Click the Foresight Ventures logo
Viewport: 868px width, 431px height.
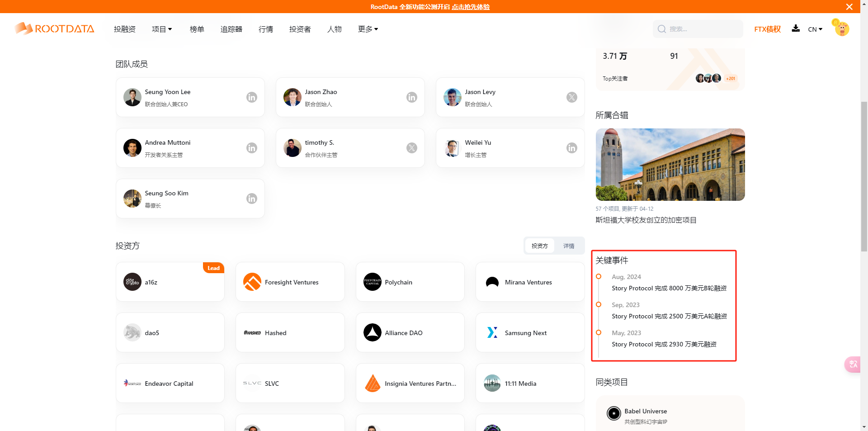pyautogui.click(x=252, y=282)
